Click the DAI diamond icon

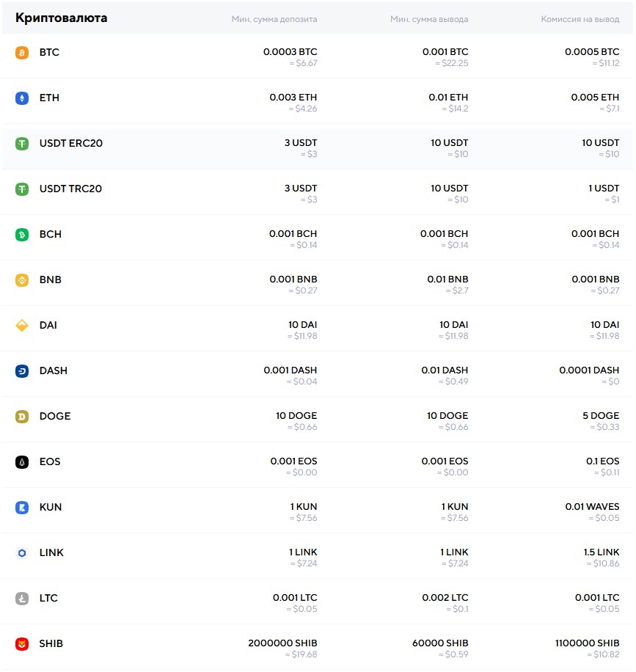pyautogui.click(x=22, y=325)
